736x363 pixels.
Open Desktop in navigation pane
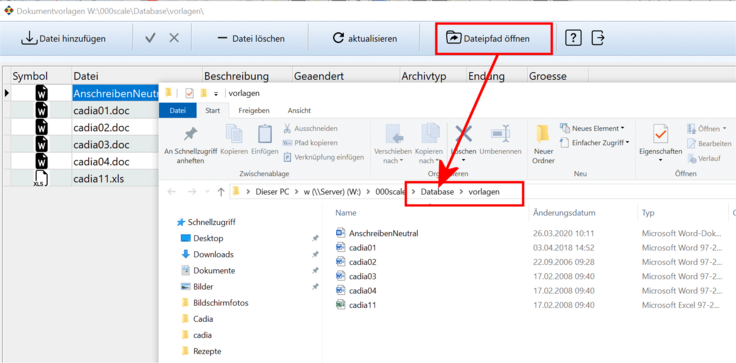click(202, 239)
